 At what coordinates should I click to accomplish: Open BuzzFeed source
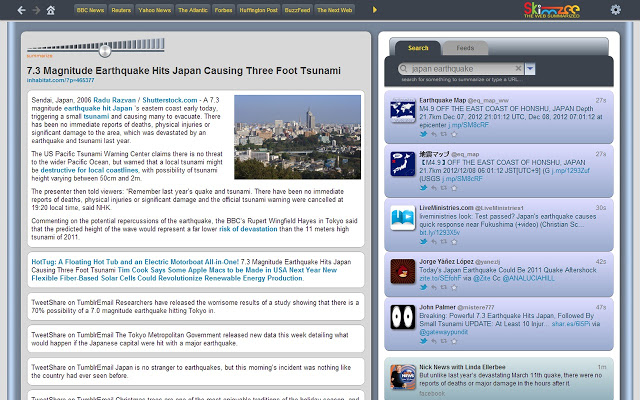pos(297,10)
